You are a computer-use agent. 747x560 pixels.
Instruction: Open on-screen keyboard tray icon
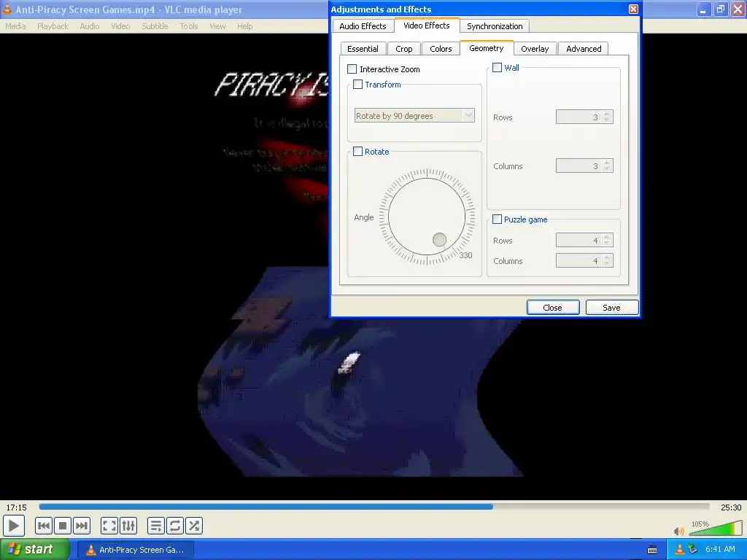(x=652, y=550)
